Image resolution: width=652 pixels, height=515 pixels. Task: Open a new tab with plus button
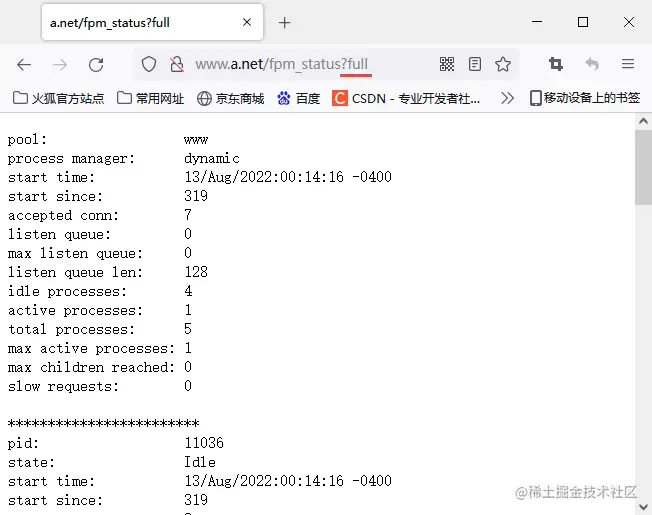tap(284, 22)
